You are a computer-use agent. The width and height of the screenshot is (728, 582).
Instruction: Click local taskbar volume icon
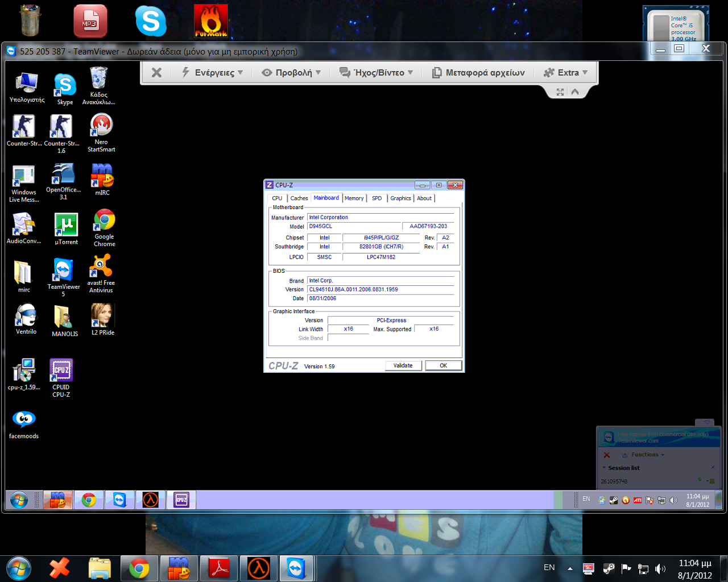click(x=660, y=568)
